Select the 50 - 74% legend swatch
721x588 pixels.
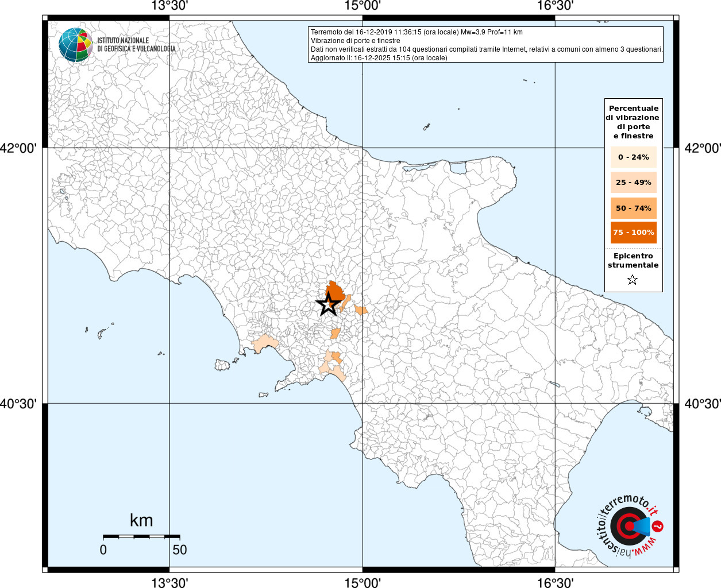pyautogui.click(x=633, y=208)
